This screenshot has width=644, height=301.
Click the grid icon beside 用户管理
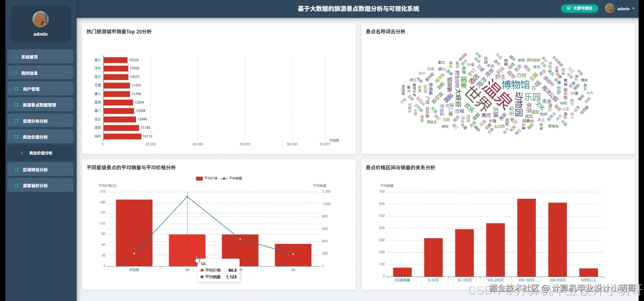click(16, 89)
